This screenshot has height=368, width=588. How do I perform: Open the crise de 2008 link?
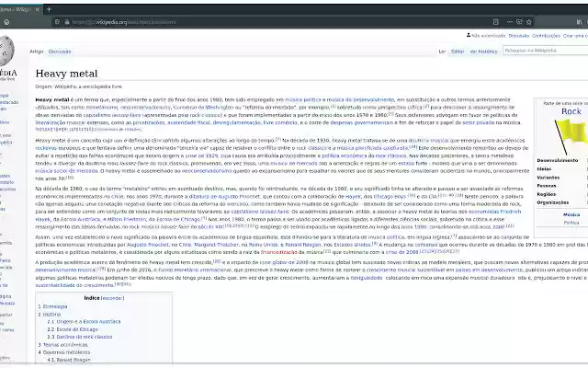coord(402,252)
